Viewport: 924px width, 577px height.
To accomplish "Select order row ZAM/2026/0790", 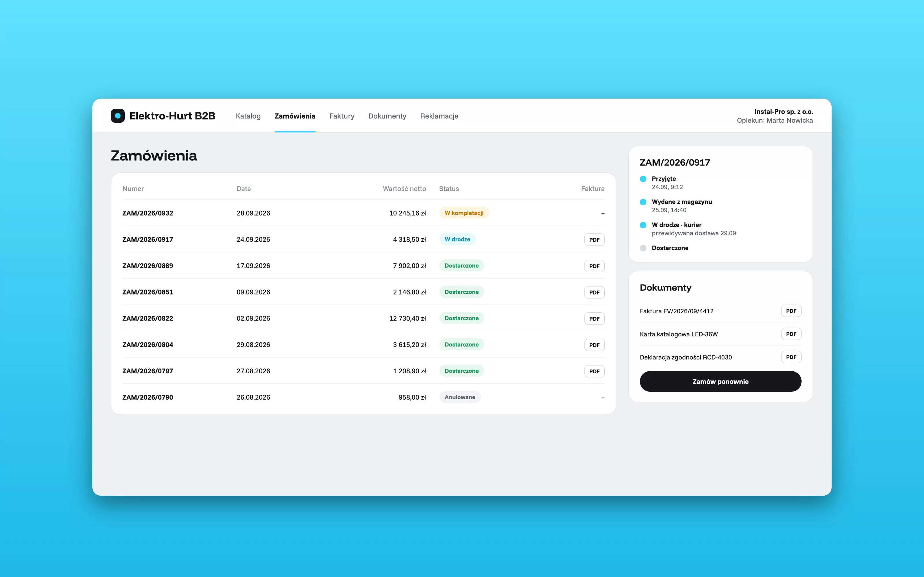I will [363, 397].
